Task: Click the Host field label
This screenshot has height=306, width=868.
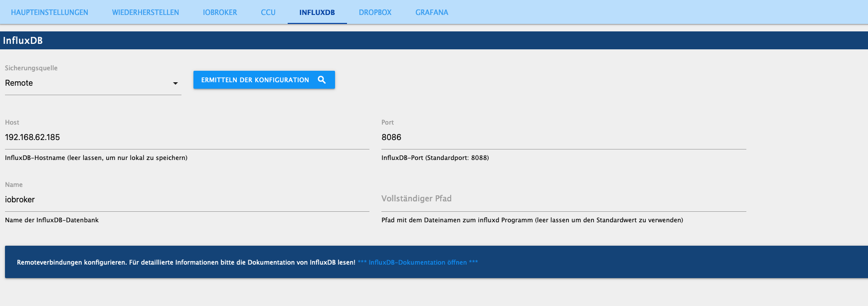Action: point(12,122)
